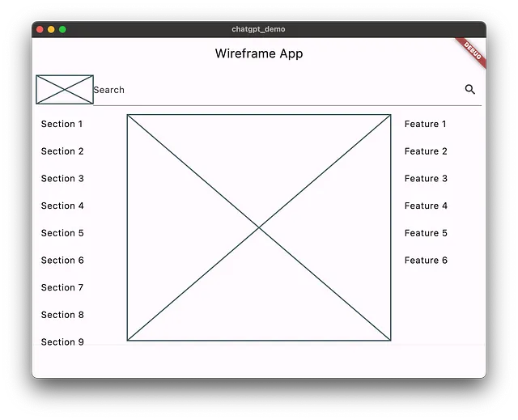The image size is (518, 420).
Task: Click Feature 4 in the right list
Action: [426, 206]
